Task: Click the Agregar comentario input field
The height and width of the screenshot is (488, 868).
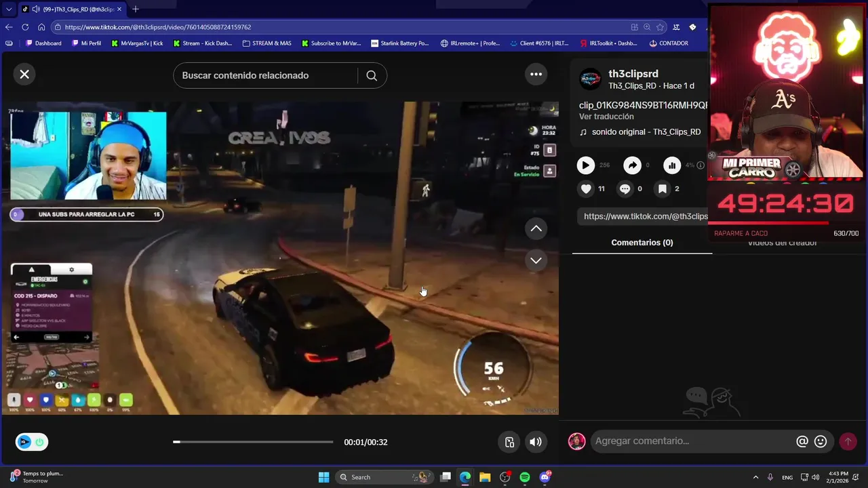Action: pos(692,441)
